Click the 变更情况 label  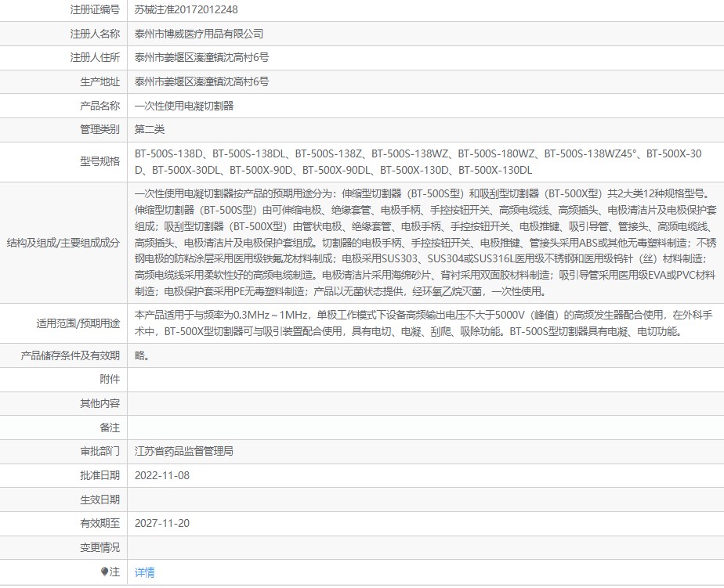(x=100, y=547)
